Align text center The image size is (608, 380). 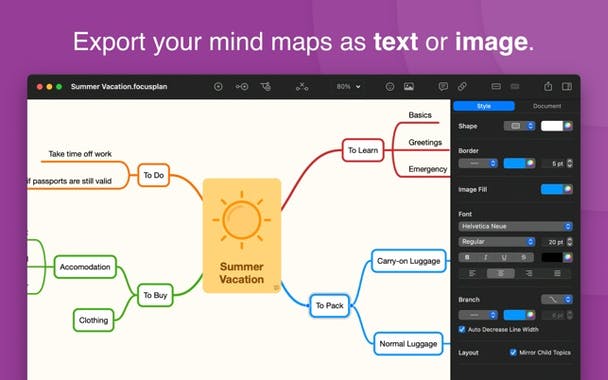click(x=501, y=273)
